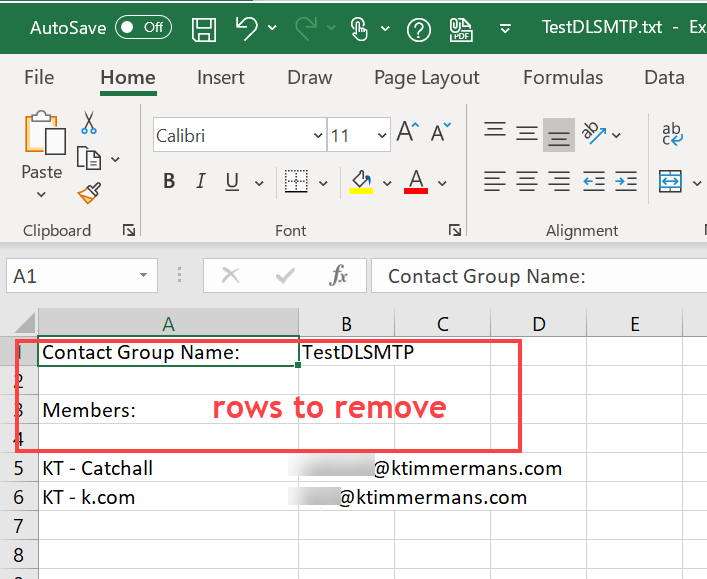Click the Orientation text angle icon
This screenshot has height=579, width=707.
point(594,133)
